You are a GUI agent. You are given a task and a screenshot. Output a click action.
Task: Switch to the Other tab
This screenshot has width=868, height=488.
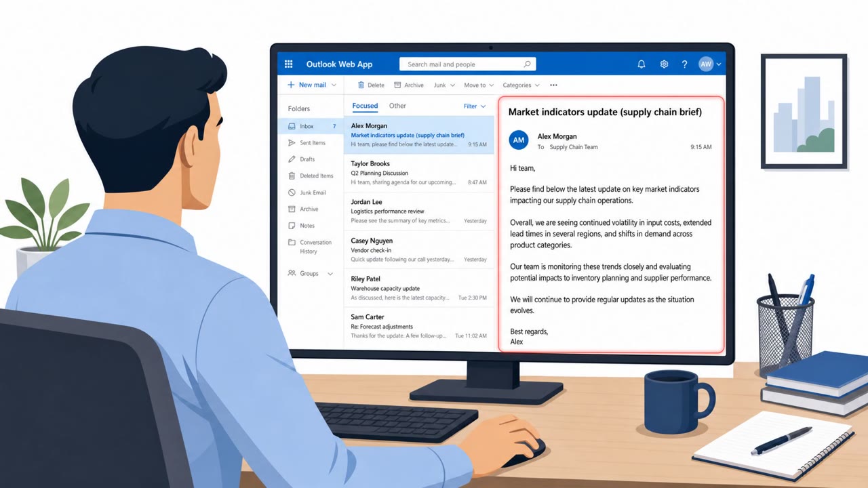point(397,106)
